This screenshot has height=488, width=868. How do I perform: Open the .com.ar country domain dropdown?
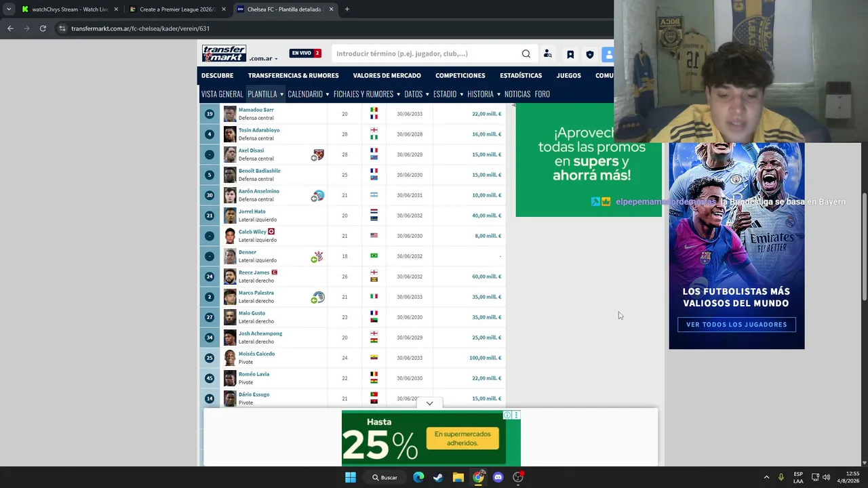pyautogui.click(x=263, y=58)
